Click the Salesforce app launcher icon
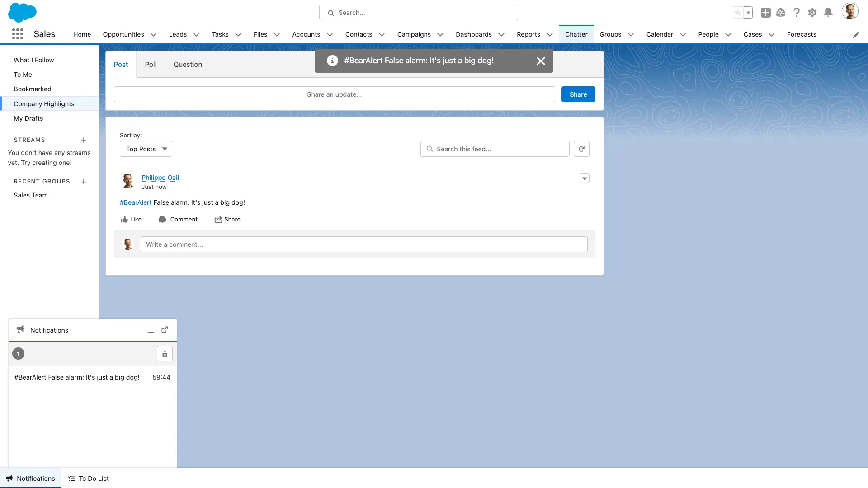 tap(17, 34)
